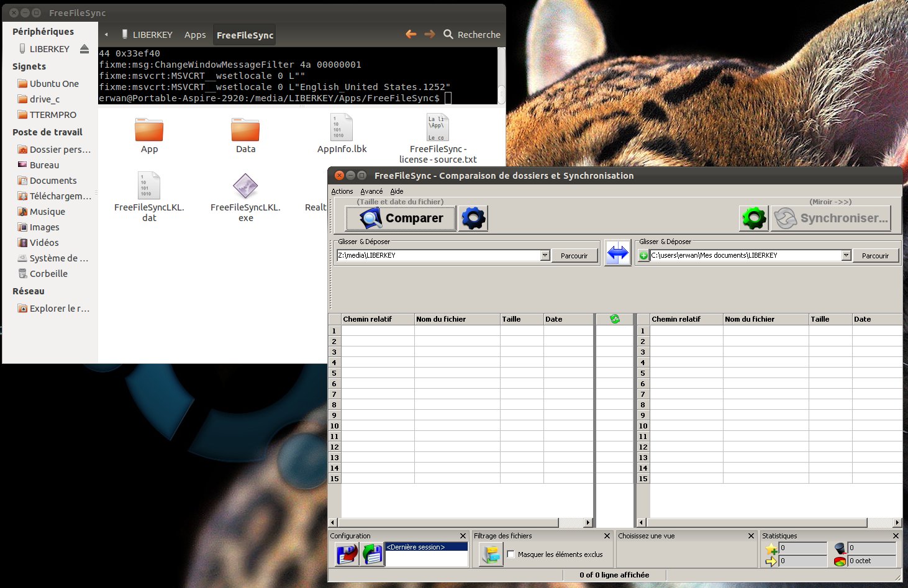The width and height of the screenshot is (908, 588).
Task: Open the Avancé menu
Action: (371, 191)
